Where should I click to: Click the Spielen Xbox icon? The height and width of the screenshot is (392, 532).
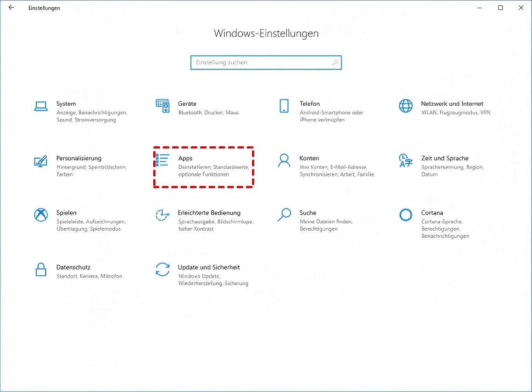pyautogui.click(x=41, y=215)
